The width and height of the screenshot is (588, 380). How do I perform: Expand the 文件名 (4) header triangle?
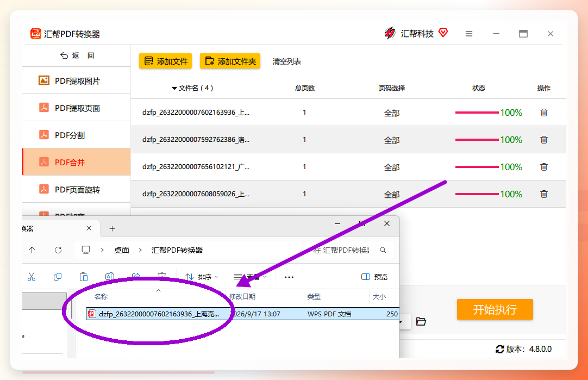tap(174, 88)
